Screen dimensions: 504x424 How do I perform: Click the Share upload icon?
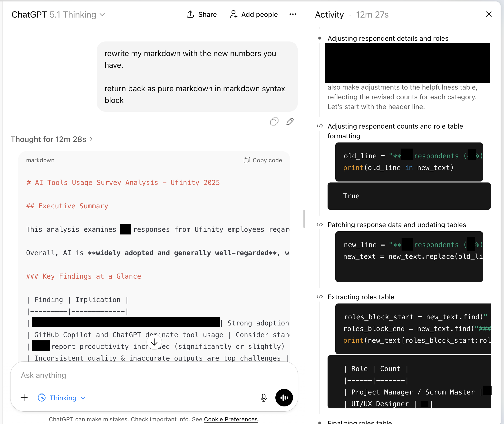tap(190, 14)
